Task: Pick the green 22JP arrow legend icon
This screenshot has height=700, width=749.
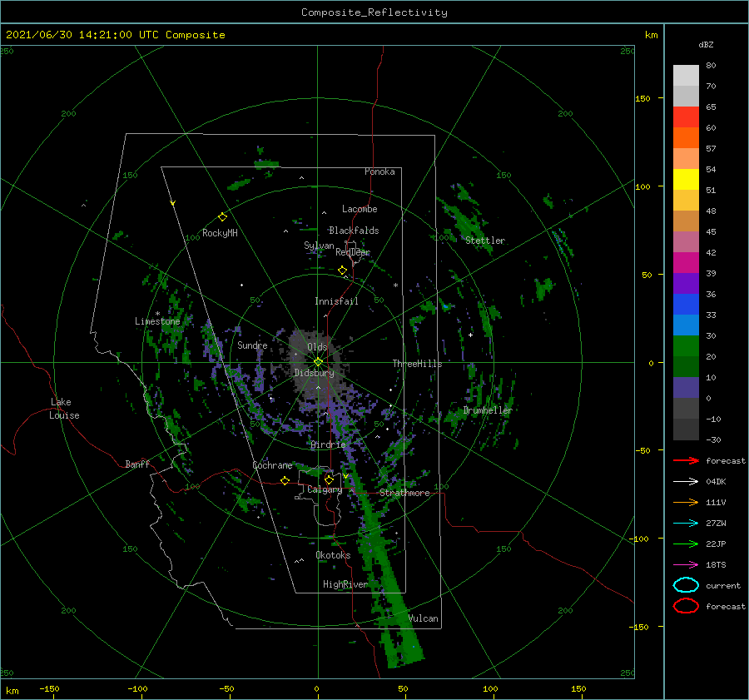Action: pos(686,544)
